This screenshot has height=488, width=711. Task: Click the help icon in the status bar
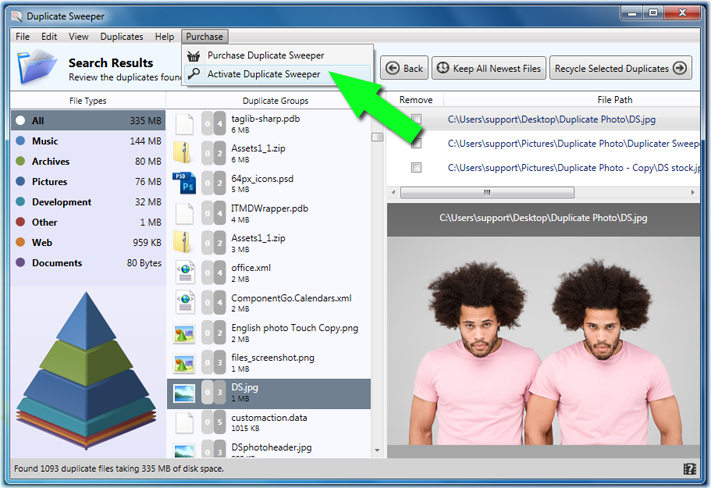(x=689, y=468)
